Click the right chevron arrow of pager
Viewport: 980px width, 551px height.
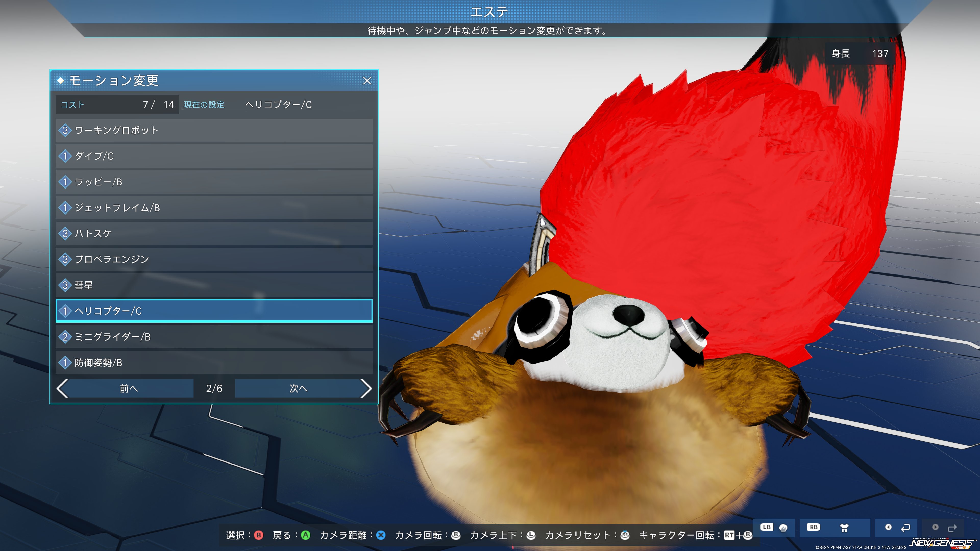tap(366, 389)
